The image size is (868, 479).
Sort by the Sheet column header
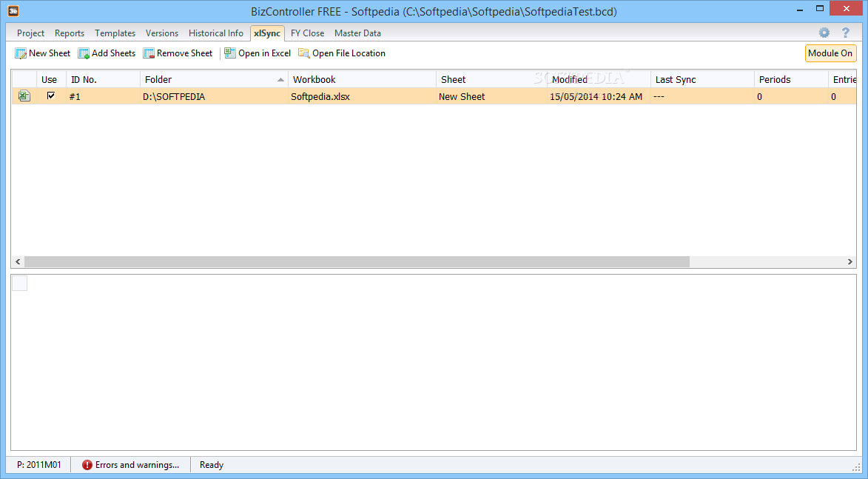coord(491,80)
